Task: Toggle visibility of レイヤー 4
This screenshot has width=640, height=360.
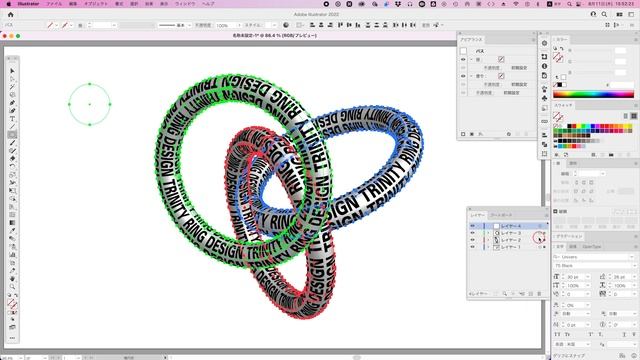Action: pyautogui.click(x=473, y=226)
